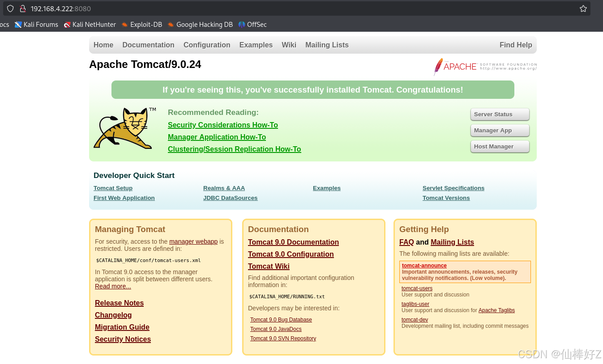Viewport: 603px width, 364px height.
Task: Open the Release Notes link
Action: 119,303
